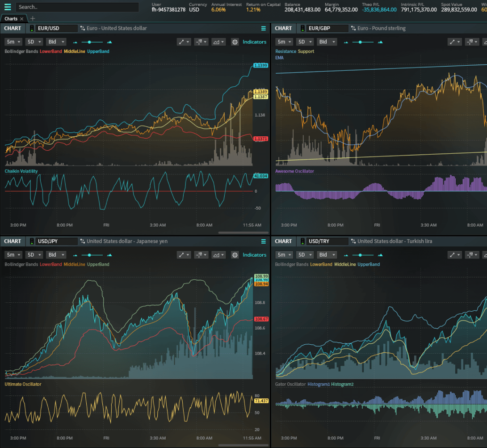Click zoom out icon on EUR/USD chart

[75, 42]
